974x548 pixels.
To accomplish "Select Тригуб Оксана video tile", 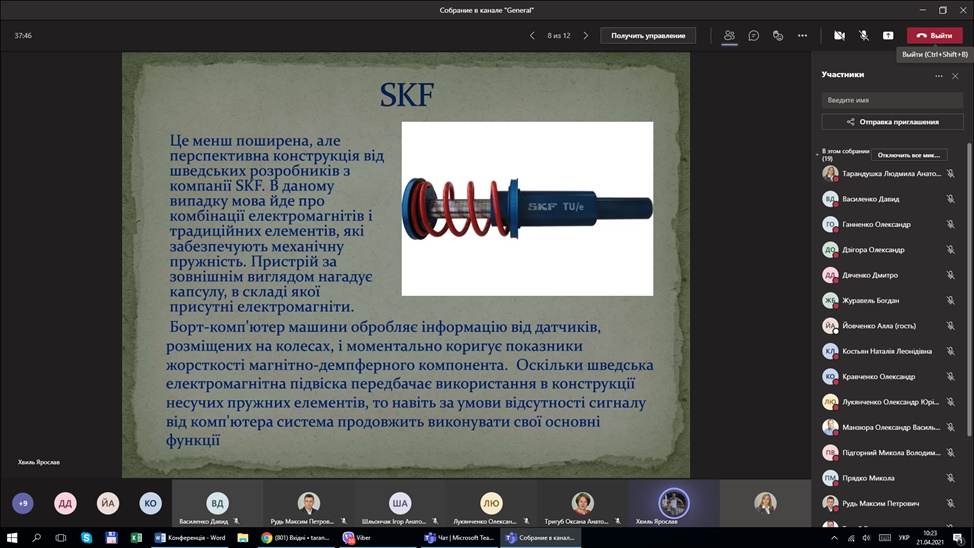I will [x=582, y=503].
